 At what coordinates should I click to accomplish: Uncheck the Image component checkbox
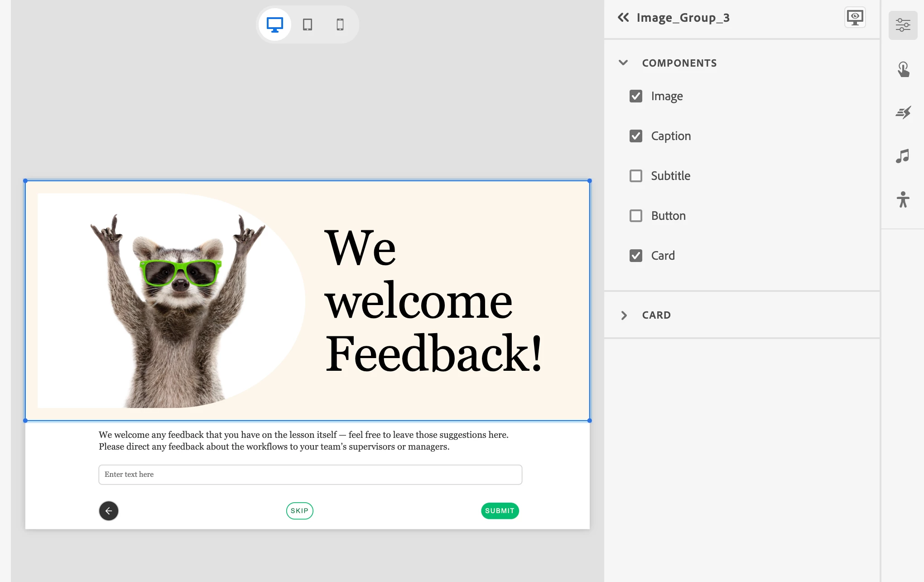coord(636,96)
